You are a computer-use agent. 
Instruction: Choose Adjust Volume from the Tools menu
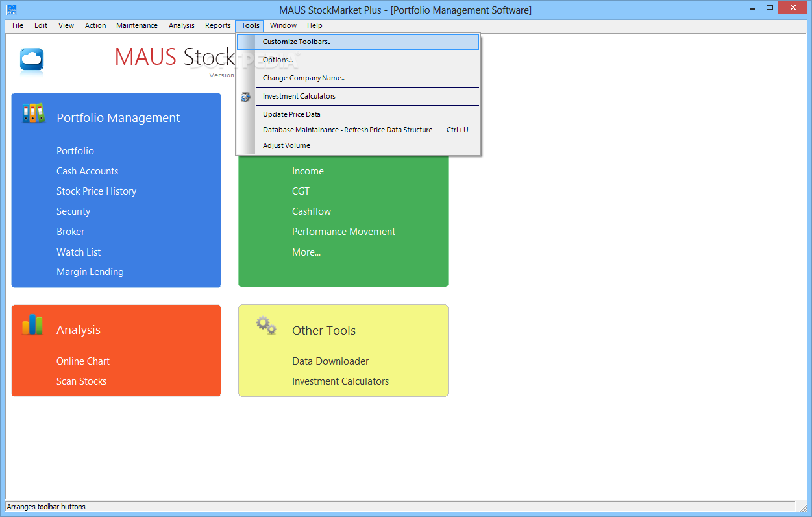pos(358,145)
